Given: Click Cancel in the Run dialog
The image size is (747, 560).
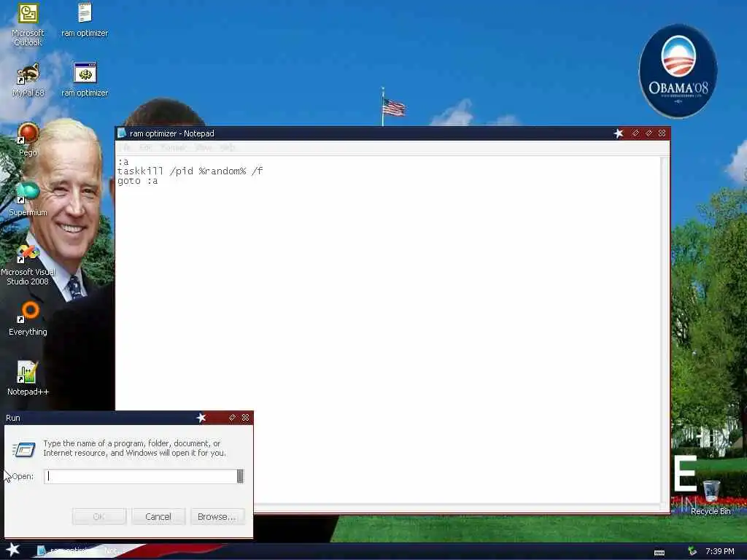Looking at the screenshot, I should [158, 517].
